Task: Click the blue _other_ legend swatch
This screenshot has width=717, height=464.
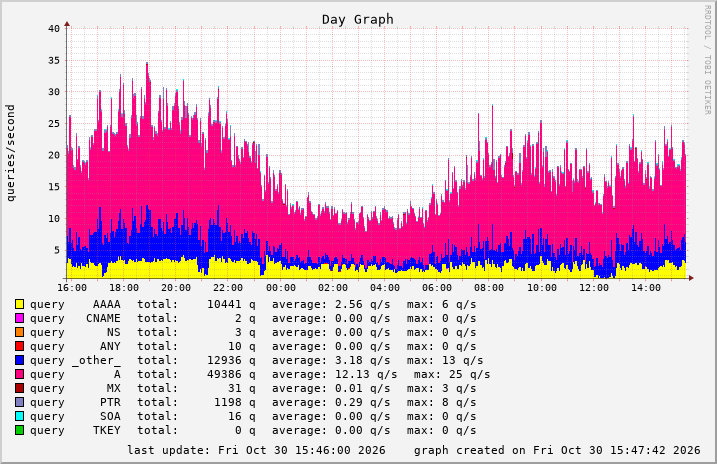Action: pyautogui.click(x=19, y=360)
